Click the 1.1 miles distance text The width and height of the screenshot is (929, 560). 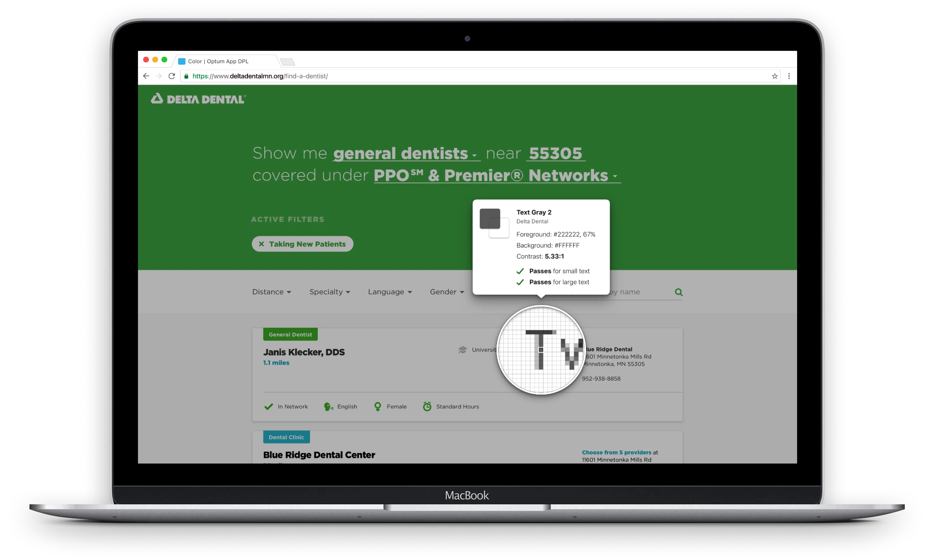point(276,363)
